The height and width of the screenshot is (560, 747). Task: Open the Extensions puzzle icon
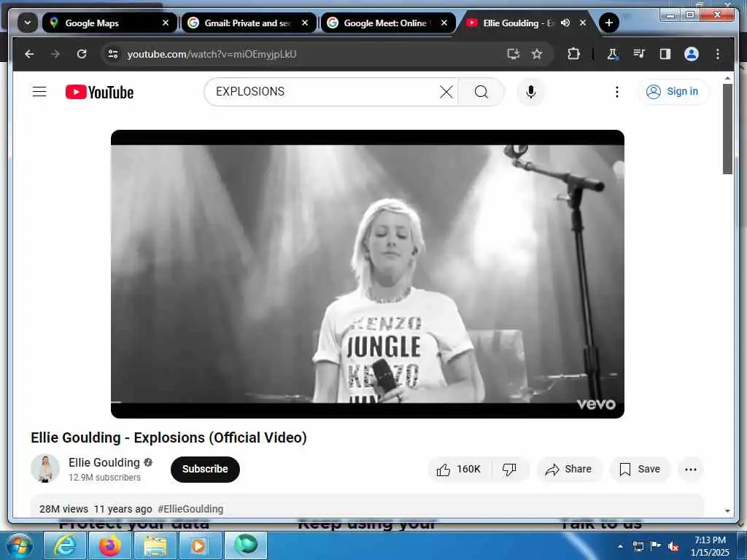point(574,54)
